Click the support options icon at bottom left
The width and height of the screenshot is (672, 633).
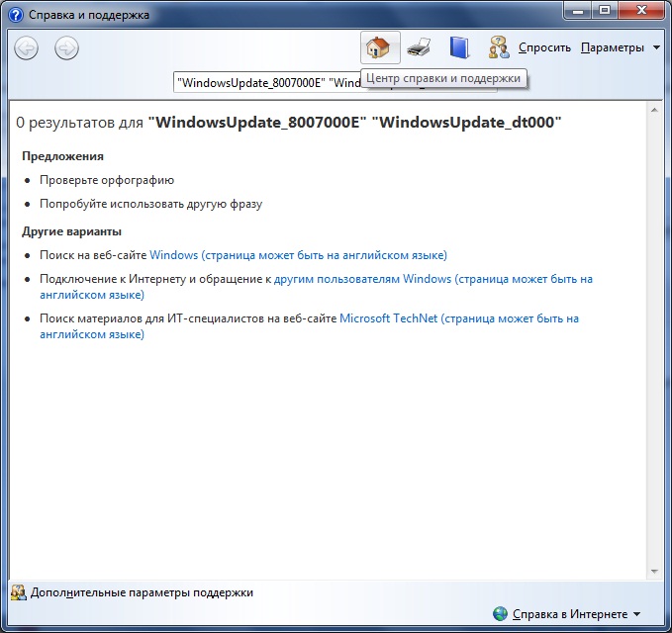tap(19, 592)
